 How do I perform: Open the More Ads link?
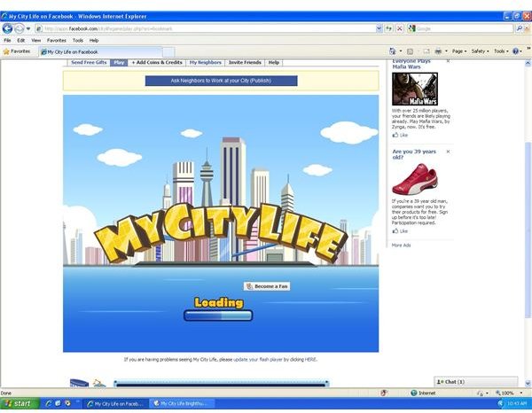point(401,245)
